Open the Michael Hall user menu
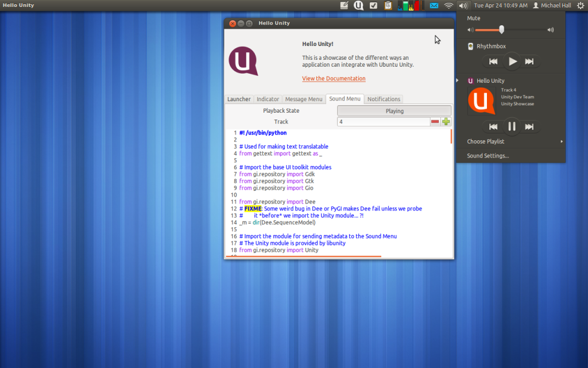This screenshot has height=368, width=588. pyautogui.click(x=552, y=5)
